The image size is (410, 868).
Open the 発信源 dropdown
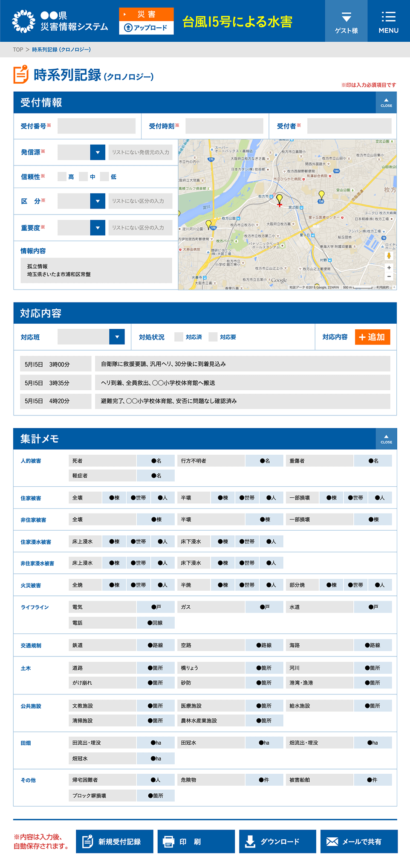(98, 152)
